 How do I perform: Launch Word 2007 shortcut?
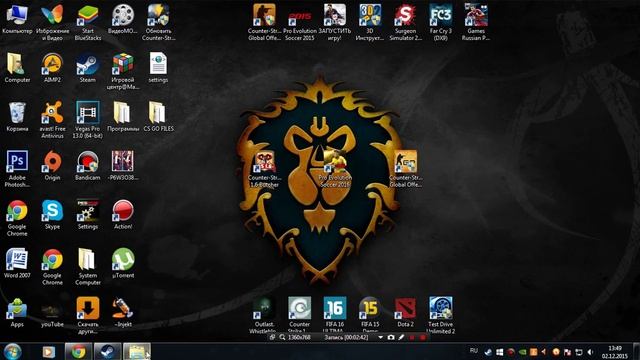pyautogui.click(x=17, y=264)
